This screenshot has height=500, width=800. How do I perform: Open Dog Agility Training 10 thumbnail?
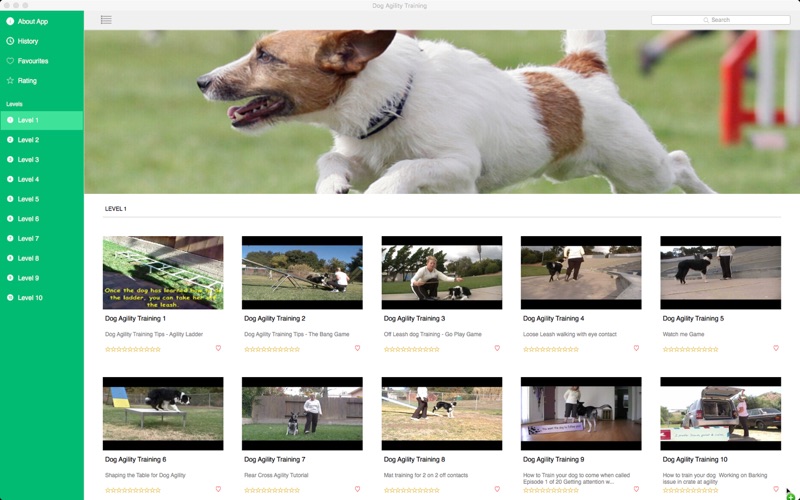click(x=720, y=414)
